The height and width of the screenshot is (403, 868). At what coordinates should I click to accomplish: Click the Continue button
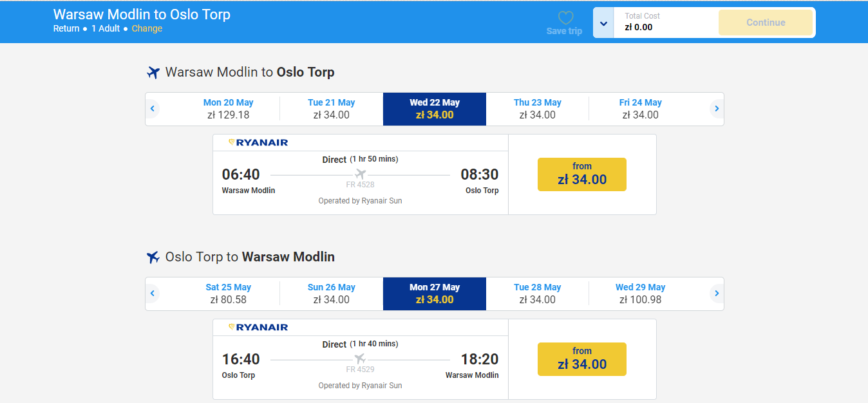(766, 23)
